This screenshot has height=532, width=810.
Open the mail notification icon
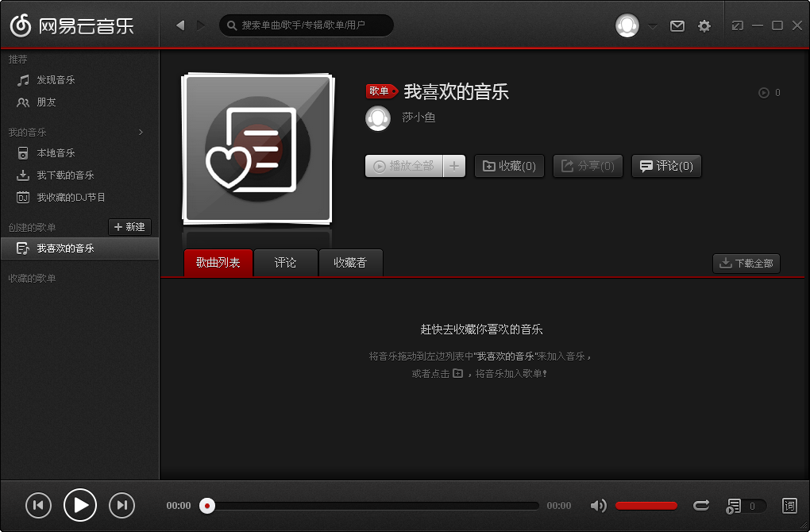tap(677, 25)
